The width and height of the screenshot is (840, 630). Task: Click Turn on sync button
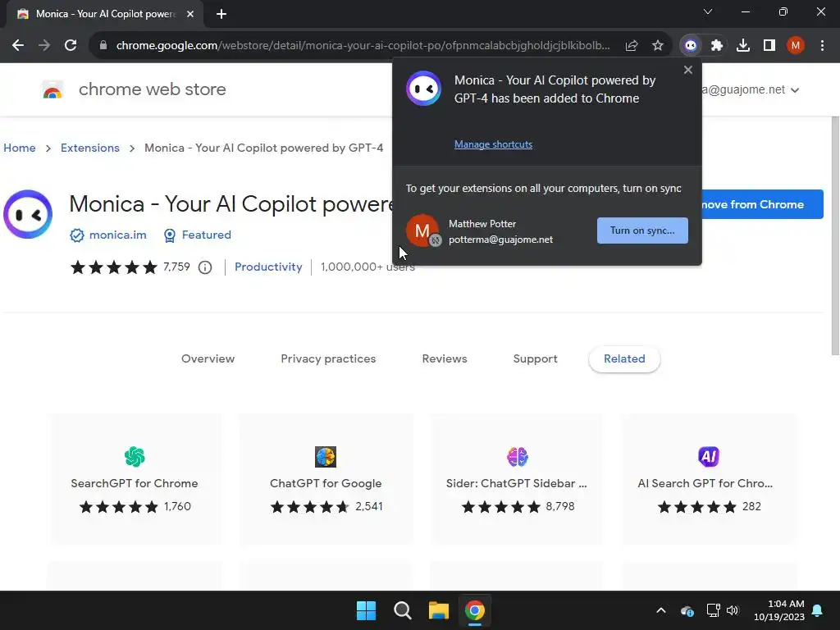pos(642,231)
